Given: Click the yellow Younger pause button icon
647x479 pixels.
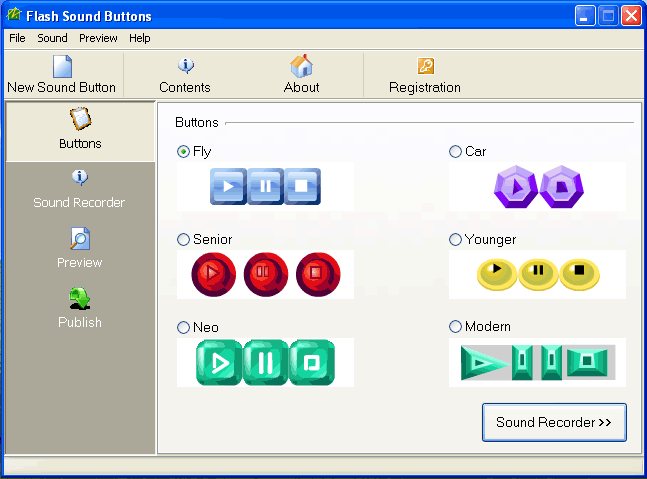Looking at the screenshot, I should (538, 274).
